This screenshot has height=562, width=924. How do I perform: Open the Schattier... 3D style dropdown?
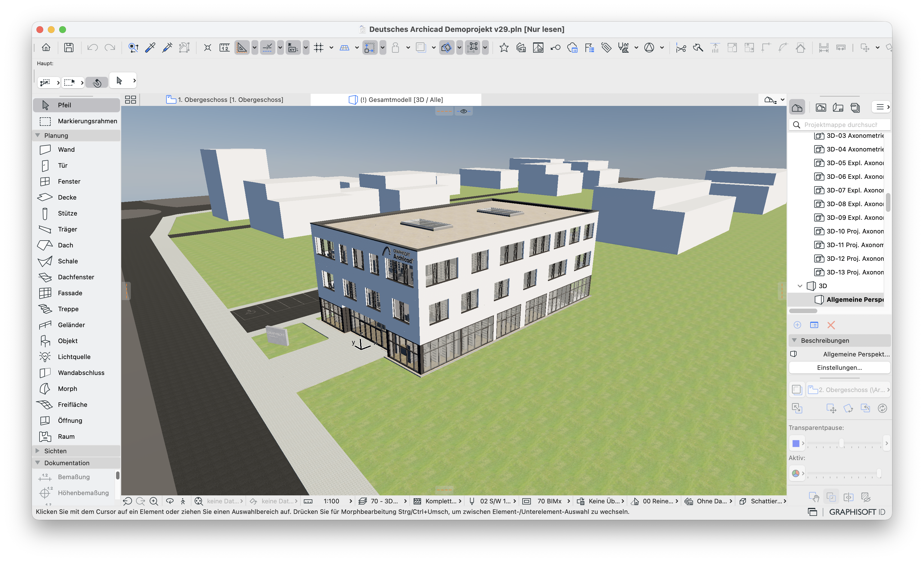pyautogui.click(x=762, y=501)
